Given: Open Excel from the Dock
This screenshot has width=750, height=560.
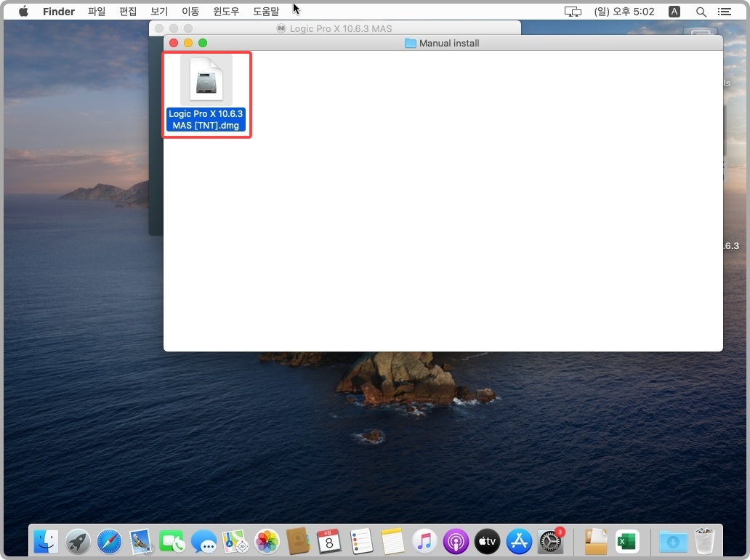Looking at the screenshot, I should pos(627,542).
